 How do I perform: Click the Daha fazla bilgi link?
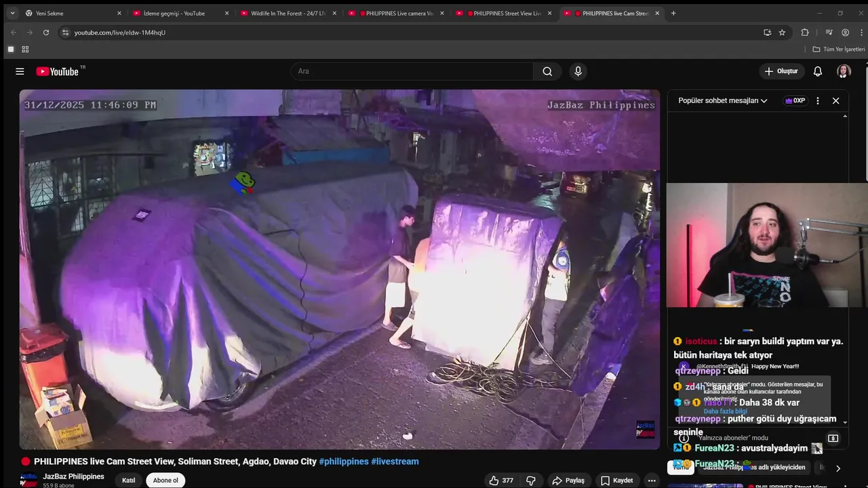point(725,411)
